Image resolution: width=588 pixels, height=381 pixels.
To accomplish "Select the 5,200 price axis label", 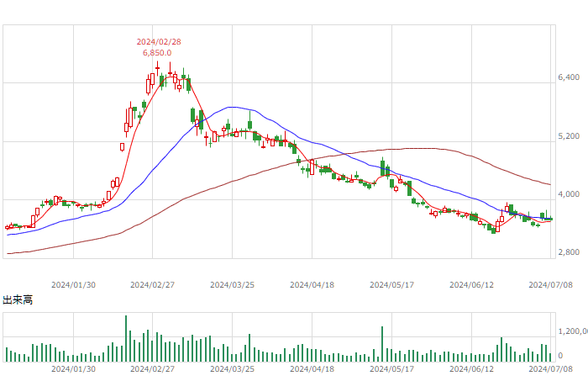I will click(x=569, y=136).
